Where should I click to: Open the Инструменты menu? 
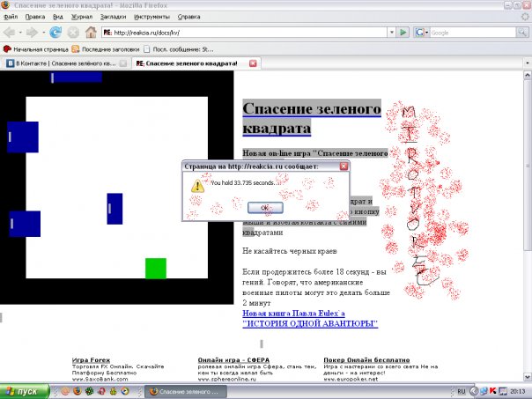click(152, 17)
